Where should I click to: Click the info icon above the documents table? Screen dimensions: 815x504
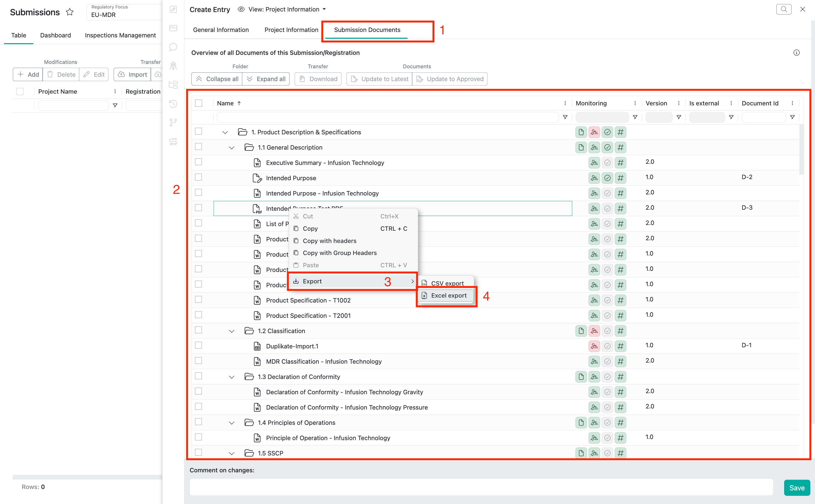796,53
